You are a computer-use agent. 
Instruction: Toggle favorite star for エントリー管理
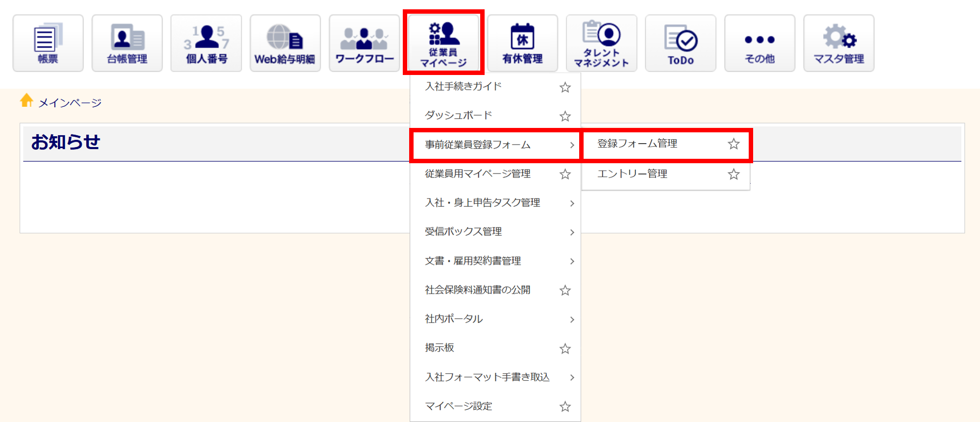(733, 174)
